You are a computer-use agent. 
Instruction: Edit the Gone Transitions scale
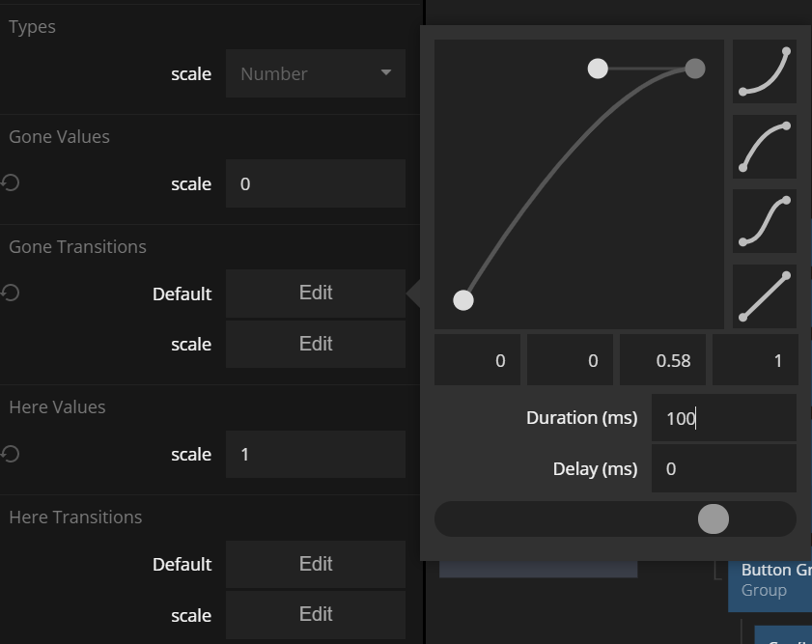coord(315,344)
